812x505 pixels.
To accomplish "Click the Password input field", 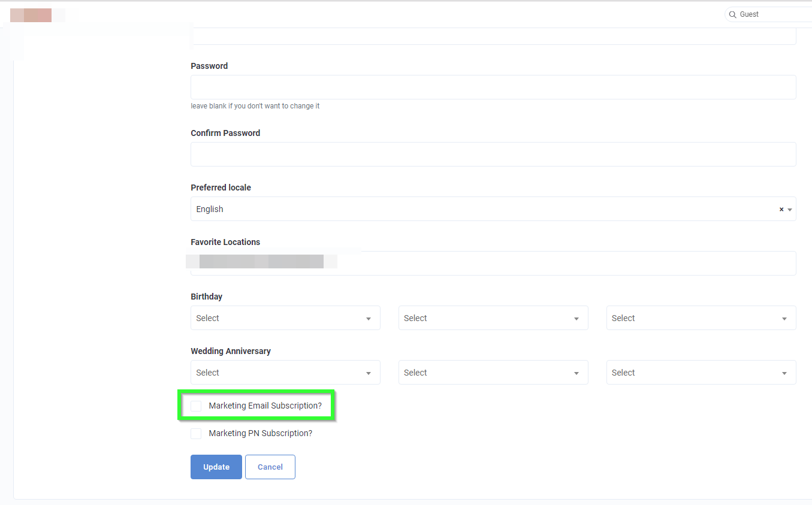I will point(493,87).
